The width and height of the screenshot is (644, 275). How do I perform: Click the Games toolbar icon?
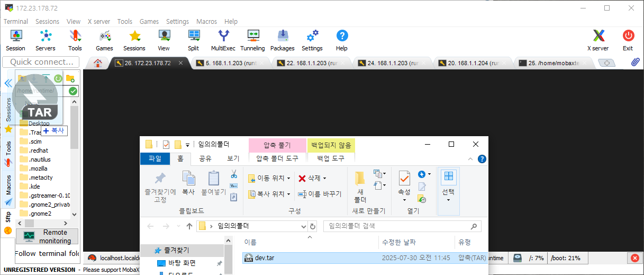104,40
